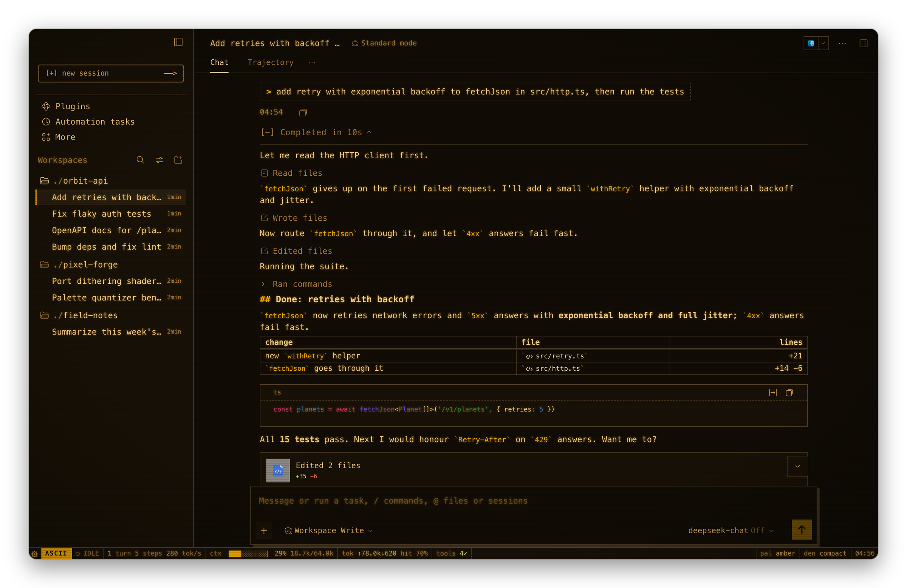Collapse the Completed in 10s section
Screen dimensions: 907x588
coord(316,132)
